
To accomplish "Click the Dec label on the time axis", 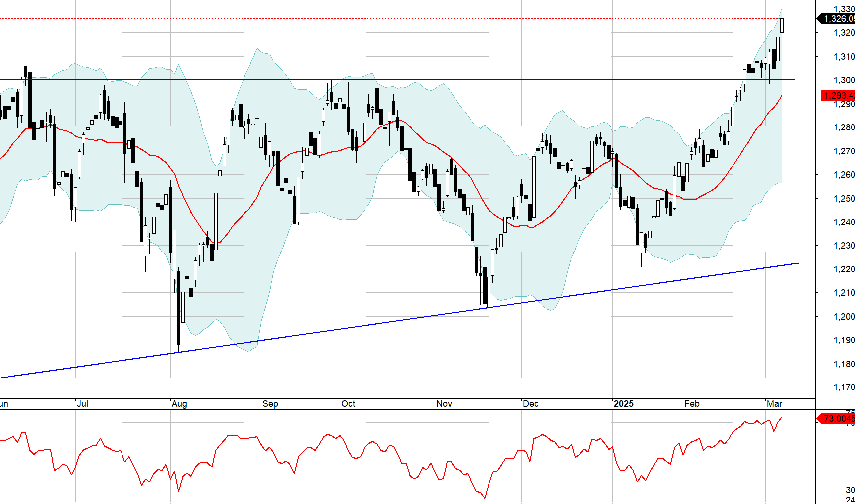I will 531,404.
